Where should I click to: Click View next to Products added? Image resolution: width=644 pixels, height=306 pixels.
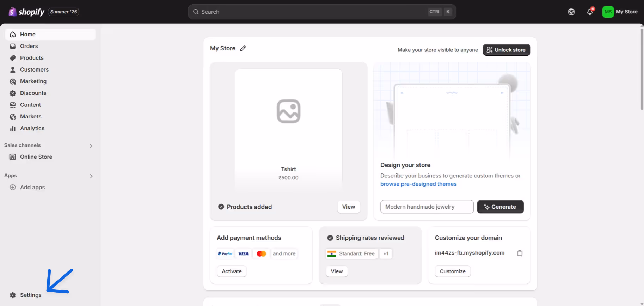[349, 207]
